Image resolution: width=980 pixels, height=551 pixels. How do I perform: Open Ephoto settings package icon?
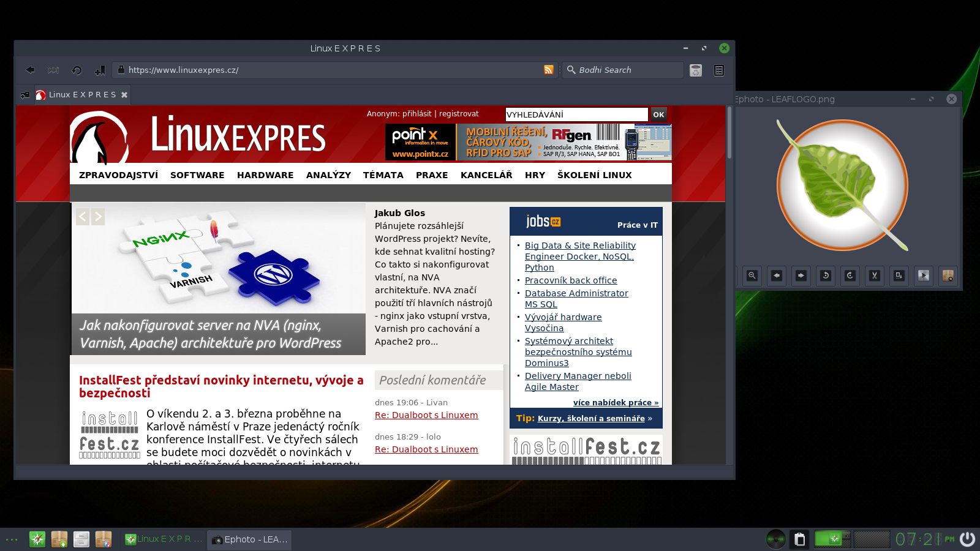click(948, 275)
